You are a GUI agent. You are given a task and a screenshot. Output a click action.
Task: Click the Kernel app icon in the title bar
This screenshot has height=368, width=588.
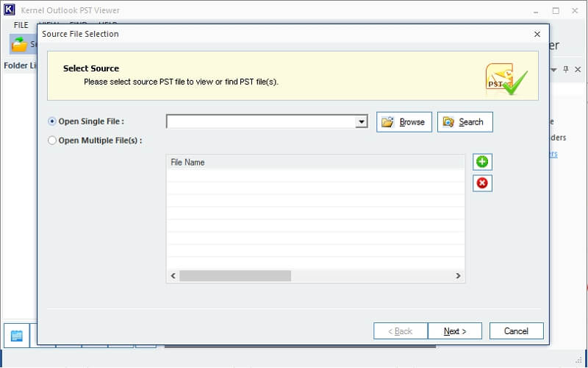click(x=9, y=10)
